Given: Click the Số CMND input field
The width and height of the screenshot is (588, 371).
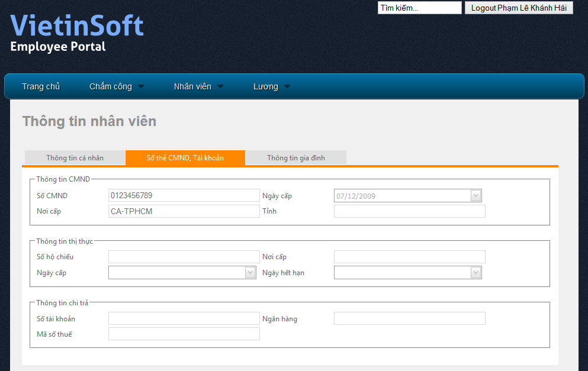Looking at the screenshot, I should pos(184,195).
